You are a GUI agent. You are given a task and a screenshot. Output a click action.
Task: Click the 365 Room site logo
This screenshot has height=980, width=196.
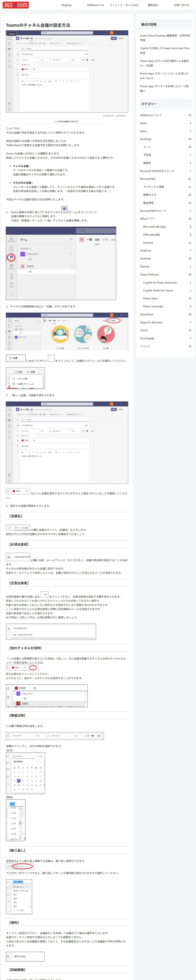[x=16, y=5]
